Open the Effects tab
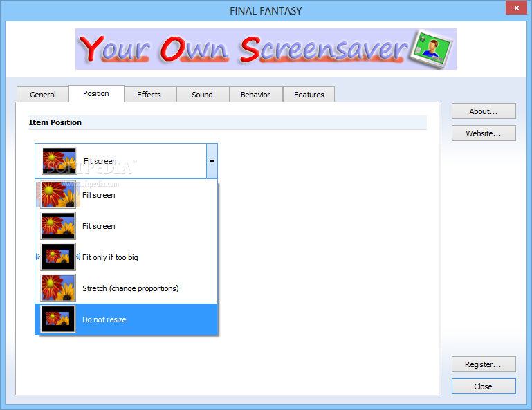The width and height of the screenshot is (532, 410). click(x=149, y=95)
